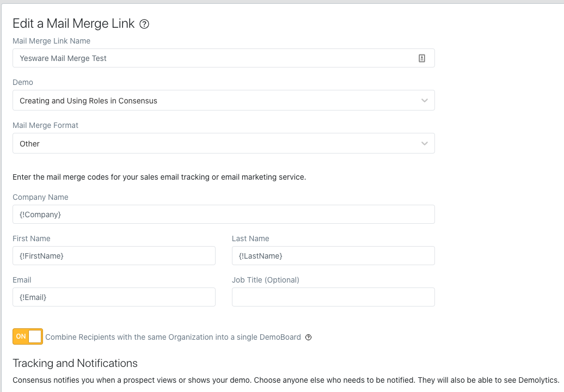Open the tooltip icon next to DemoBoard setting
This screenshot has width=564, height=392.
[309, 338]
